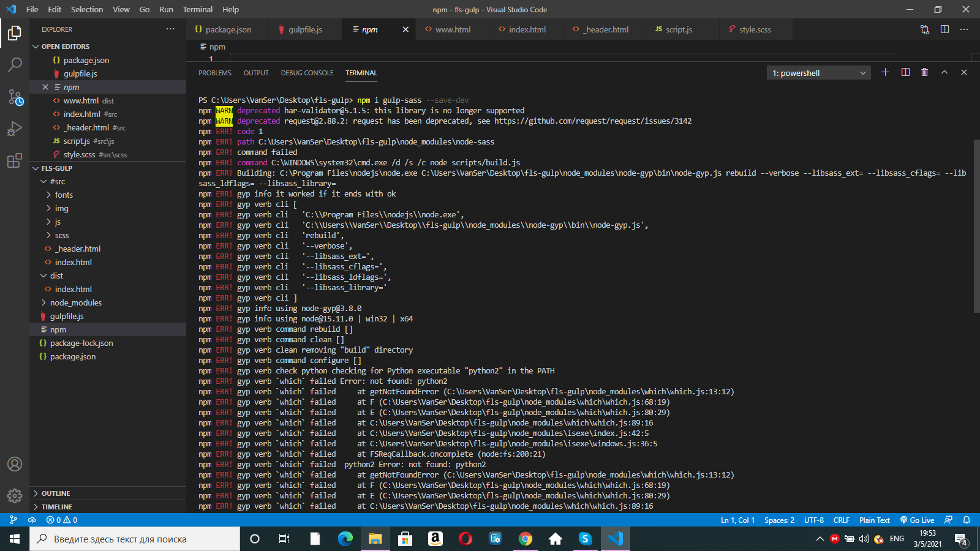The image size is (980, 551).
Task: Open the Extensions view
Action: click(15, 160)
